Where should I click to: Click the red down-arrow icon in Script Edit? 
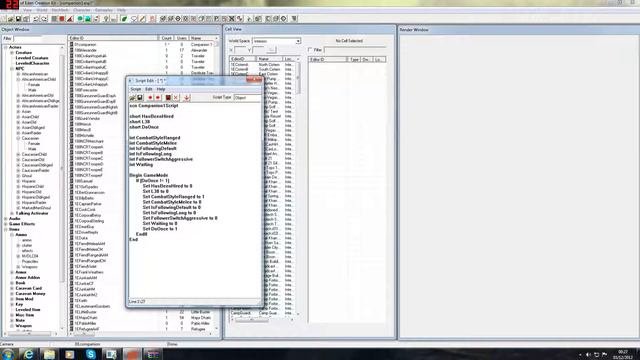click(x=187, y=98)
